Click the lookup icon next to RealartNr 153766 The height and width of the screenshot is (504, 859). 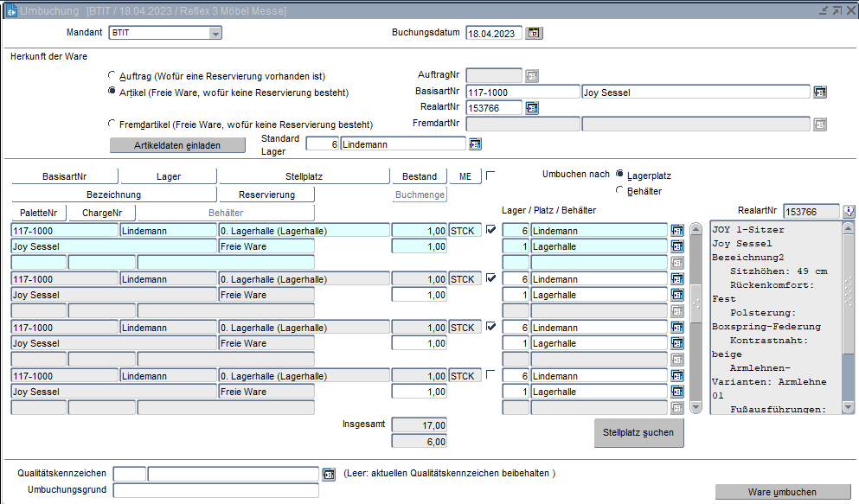point(532,108)
